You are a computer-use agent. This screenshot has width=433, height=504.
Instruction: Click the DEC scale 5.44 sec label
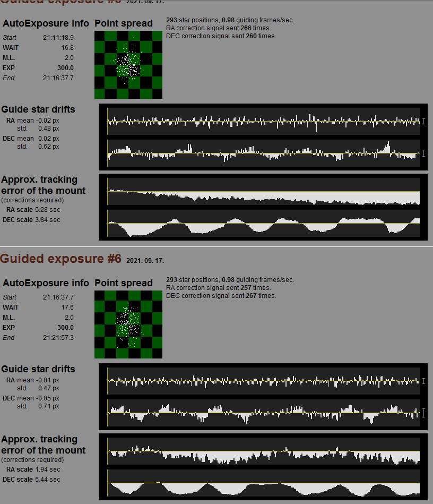pyautogui.click(x=31, y=479)
